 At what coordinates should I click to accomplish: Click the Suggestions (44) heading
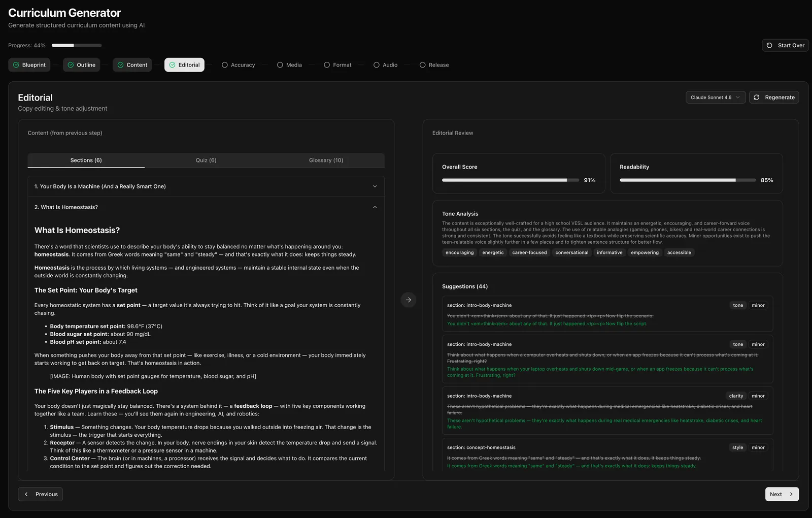pos(465,286)
